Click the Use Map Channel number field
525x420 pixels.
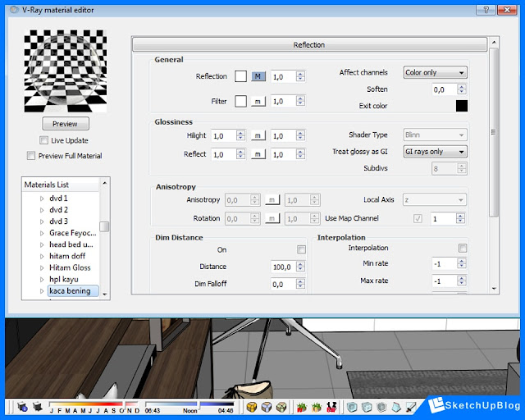[443, 219]
